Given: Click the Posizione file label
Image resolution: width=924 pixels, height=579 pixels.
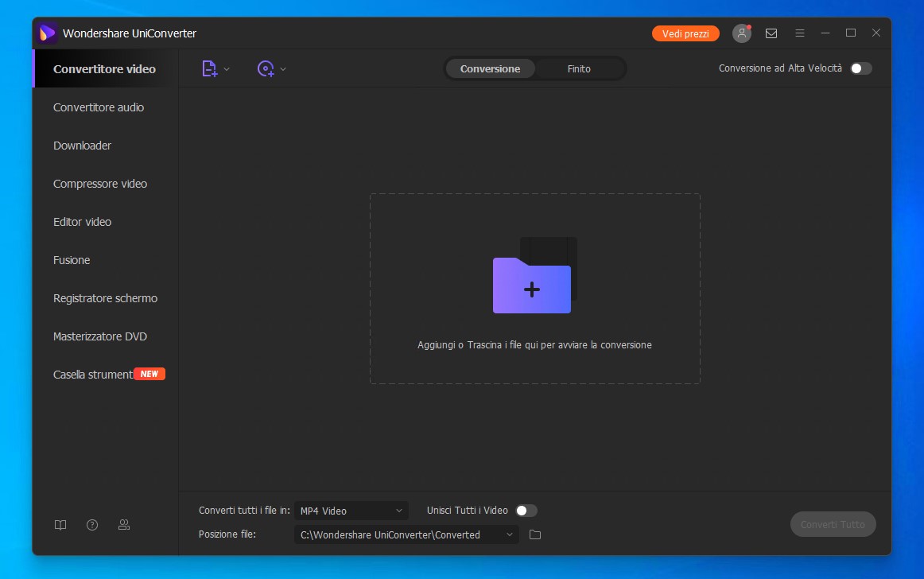Looking at the screenshot, I should (x=227, y=534).
